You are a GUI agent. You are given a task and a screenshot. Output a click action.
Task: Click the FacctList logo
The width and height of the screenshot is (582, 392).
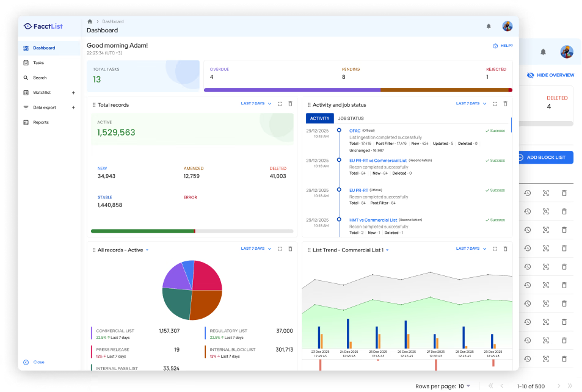click(43, 26)
